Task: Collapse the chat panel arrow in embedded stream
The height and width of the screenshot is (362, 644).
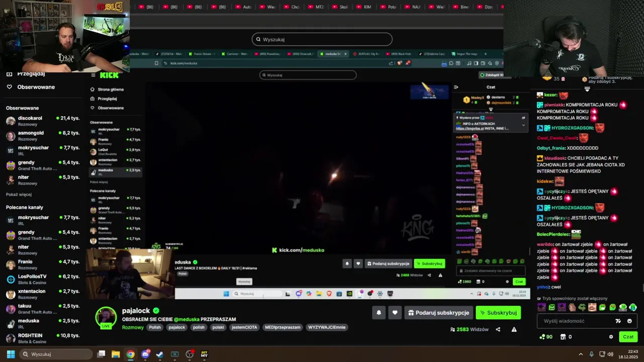Action: click(x=456, y=87)
